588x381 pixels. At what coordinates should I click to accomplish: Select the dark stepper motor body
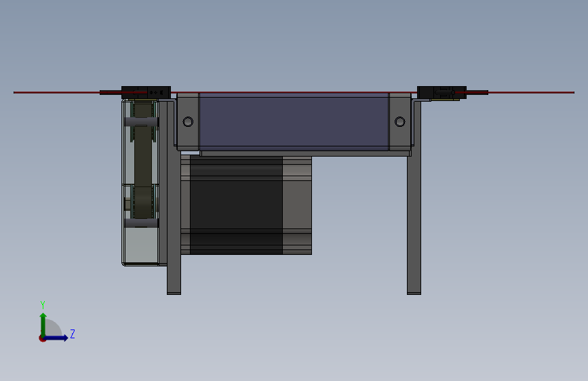pos(236,205)
